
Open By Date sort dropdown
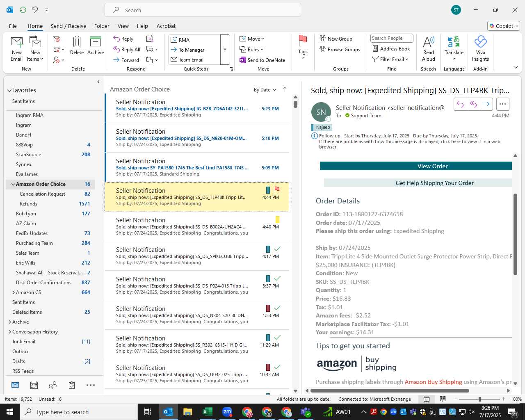click(x=265, y=90)
